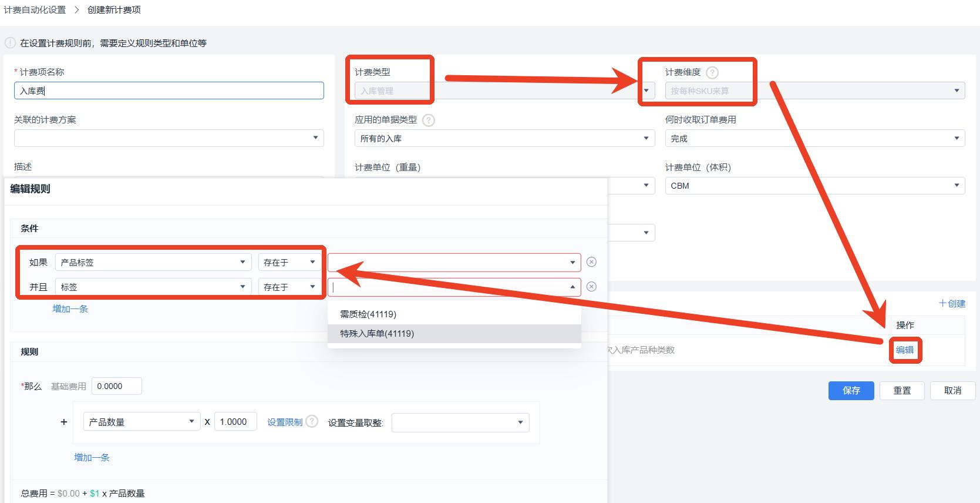Click the 编辑 link in 操作 column
The width and height of the screenshot is (980, 503).
point(904,350)
